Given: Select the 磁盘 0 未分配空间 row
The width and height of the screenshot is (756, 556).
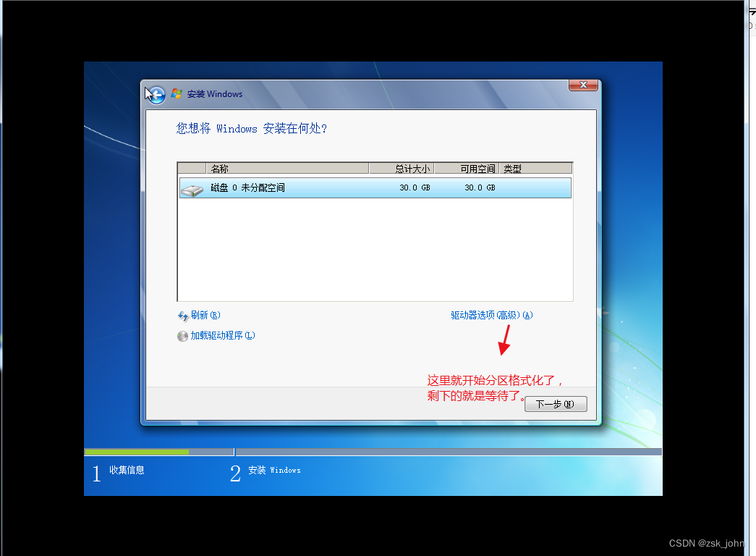Looking at the screenshot, I should (x=375, y=188).
